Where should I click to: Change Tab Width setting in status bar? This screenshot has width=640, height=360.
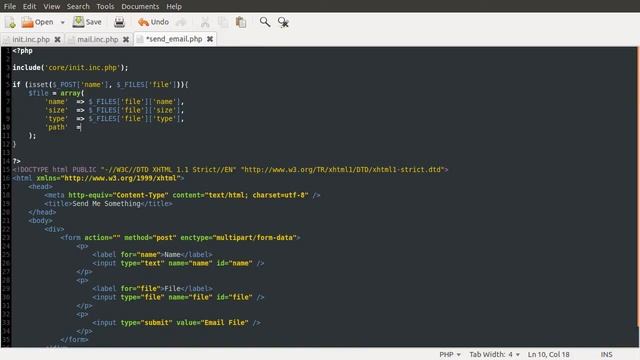(x=494, y=354)
